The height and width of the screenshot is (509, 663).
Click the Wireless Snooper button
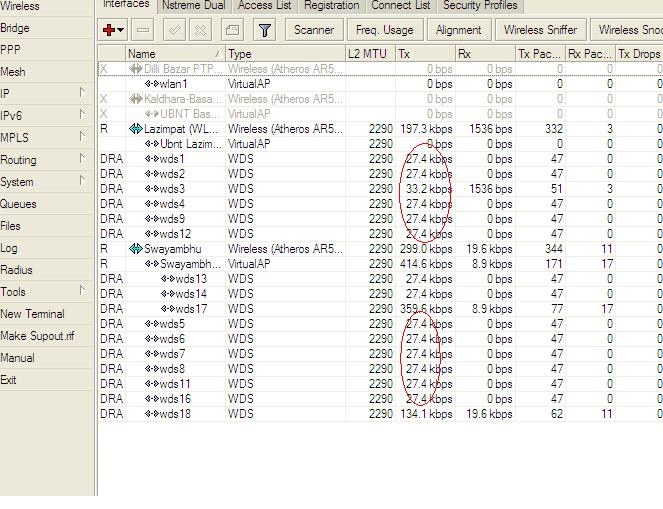point(628,30)
